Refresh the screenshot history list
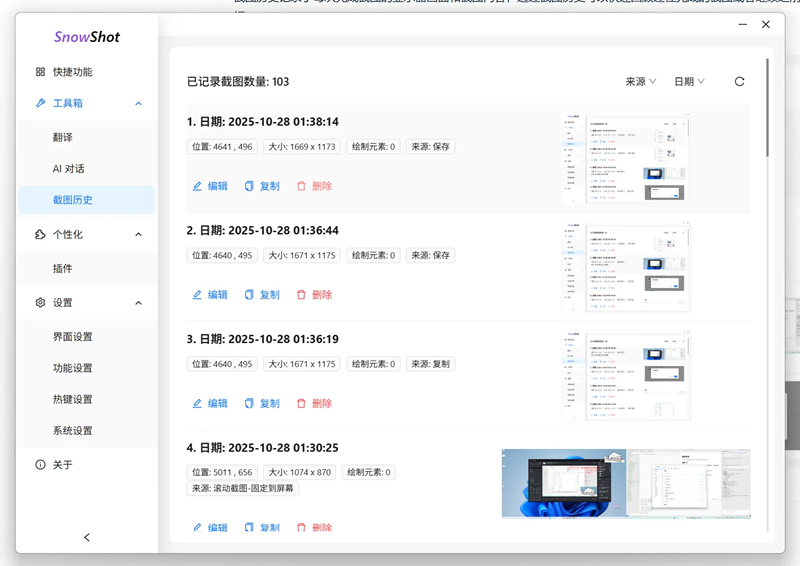 point(739,82)
